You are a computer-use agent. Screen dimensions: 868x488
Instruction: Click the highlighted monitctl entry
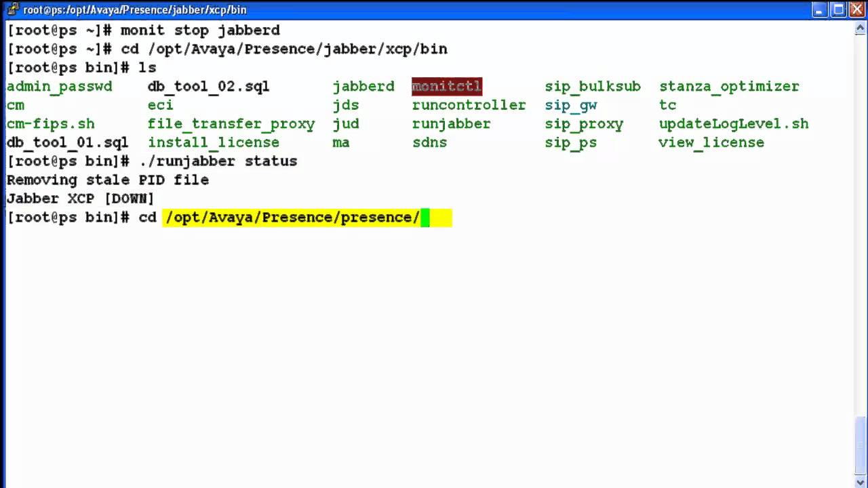(x=447, y=87)
